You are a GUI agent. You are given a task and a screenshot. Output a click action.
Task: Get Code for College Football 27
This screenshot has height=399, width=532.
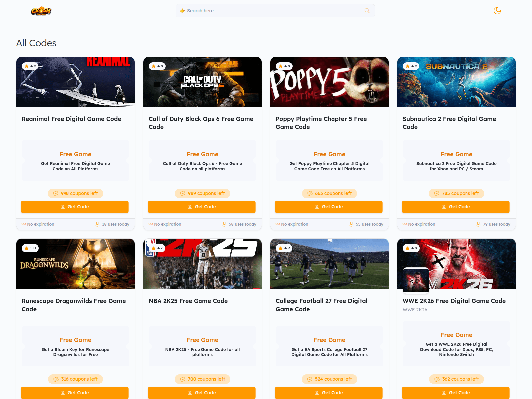329,393
